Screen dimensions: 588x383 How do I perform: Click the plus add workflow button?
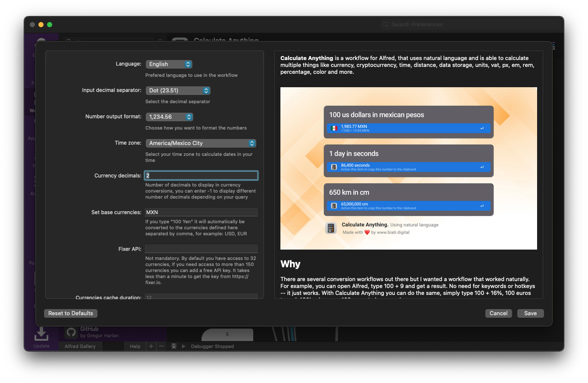click(151, 346)
